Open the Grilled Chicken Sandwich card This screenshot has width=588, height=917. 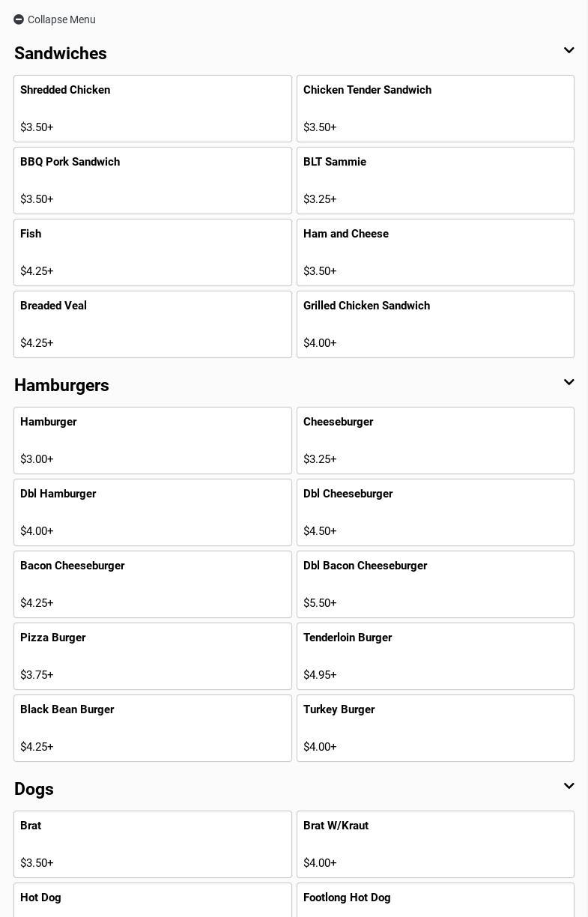(x=435, y=324)
